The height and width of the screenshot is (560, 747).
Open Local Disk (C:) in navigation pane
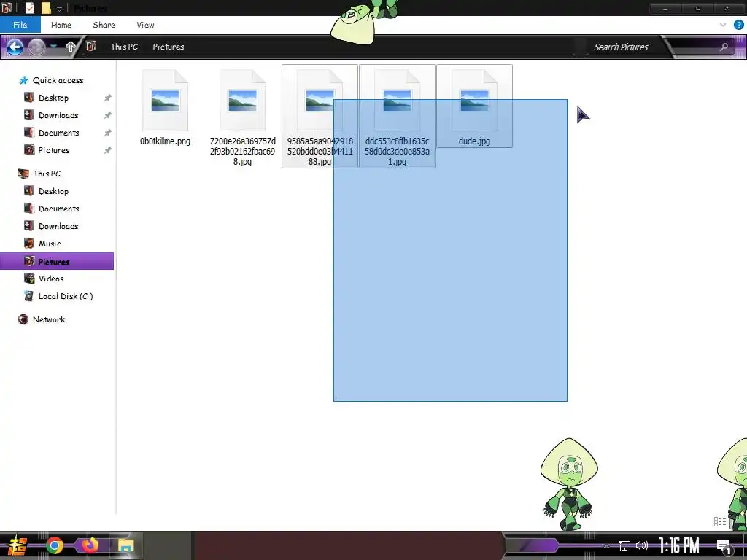65,296
